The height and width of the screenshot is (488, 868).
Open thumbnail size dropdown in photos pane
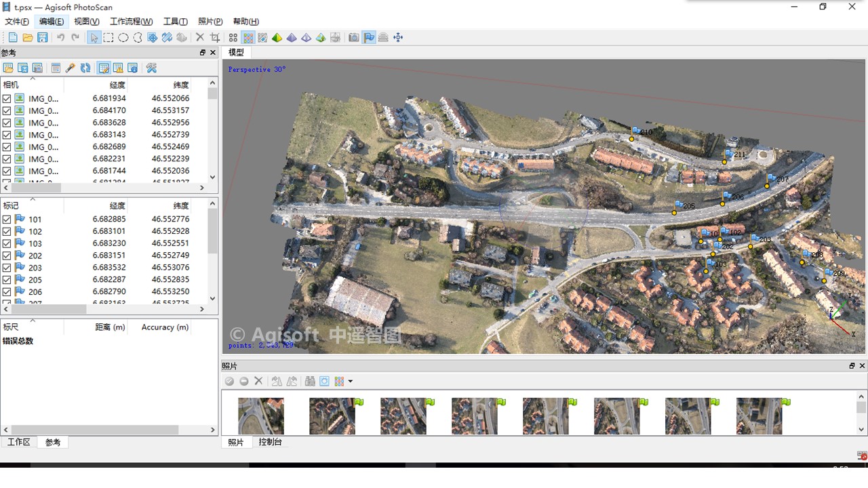pos(350,382)
